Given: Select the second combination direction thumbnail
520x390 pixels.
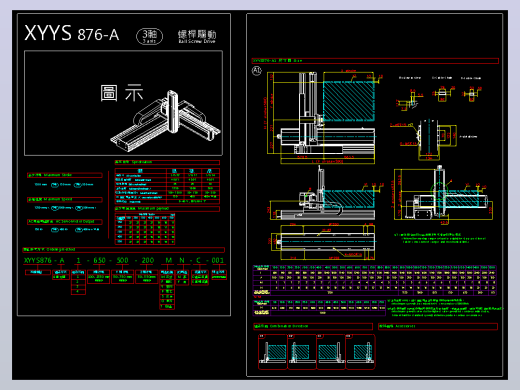Looking at the screenshot, I should pyautogui.click(x=302, y=352).
